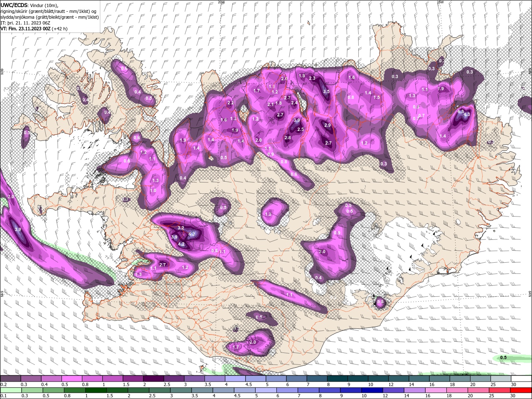Click the 2.4 snowfall value on the map

[294, 103]
